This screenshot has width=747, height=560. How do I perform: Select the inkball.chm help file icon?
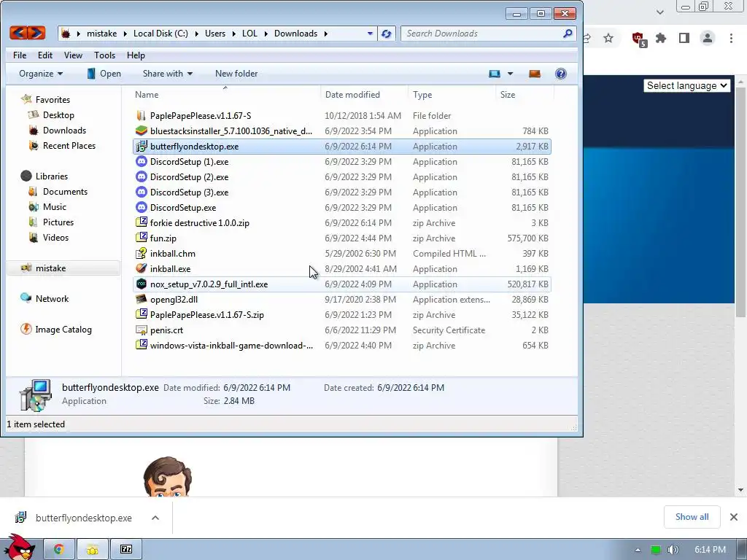(141, 253)
